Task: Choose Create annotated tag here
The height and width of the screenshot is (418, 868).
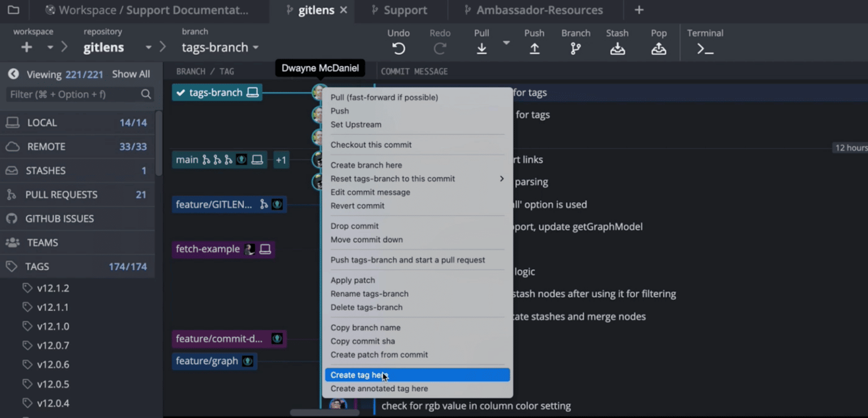Action: [x=379, y=389]
